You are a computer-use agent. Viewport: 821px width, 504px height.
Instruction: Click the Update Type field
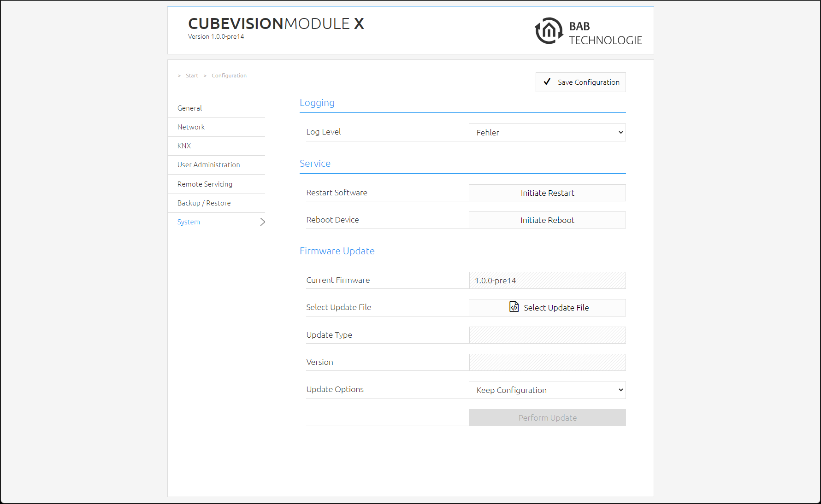click(547, 335)
